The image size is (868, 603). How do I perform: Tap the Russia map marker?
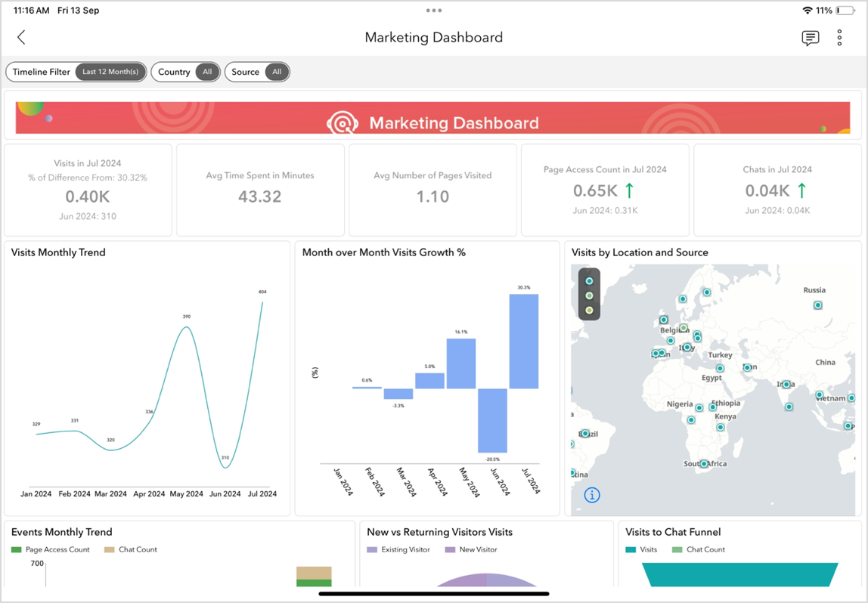[x=817, y=305]
